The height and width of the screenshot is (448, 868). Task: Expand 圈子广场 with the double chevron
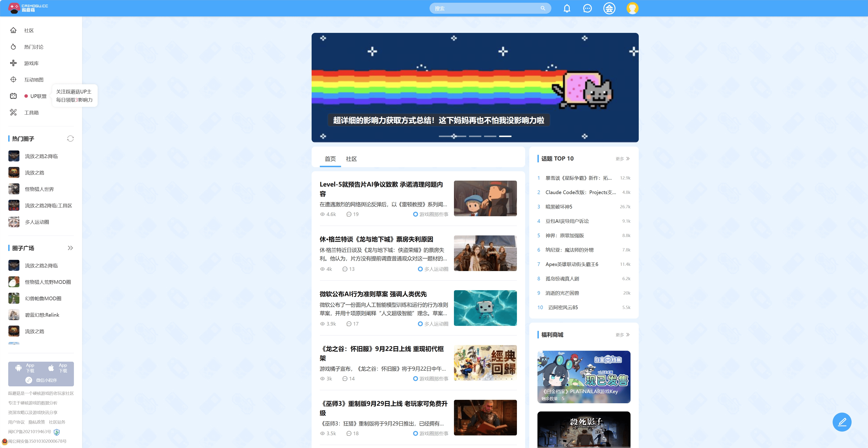tap(70, 248)
